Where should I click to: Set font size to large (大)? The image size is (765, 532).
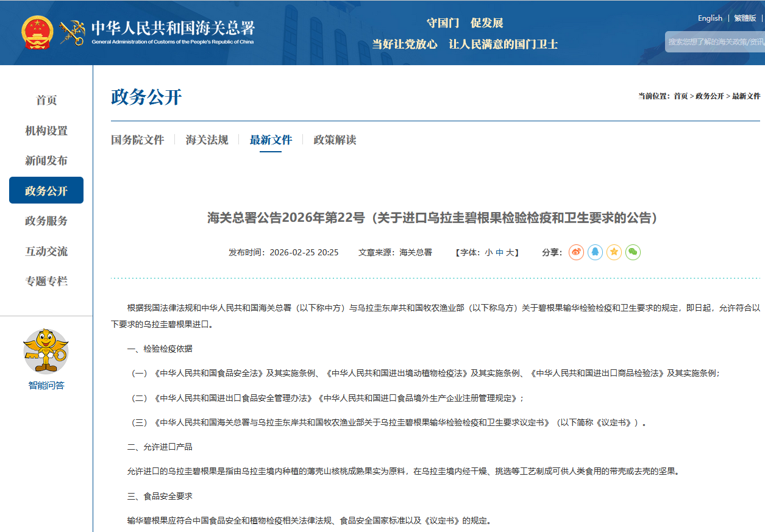coord(510,252)
